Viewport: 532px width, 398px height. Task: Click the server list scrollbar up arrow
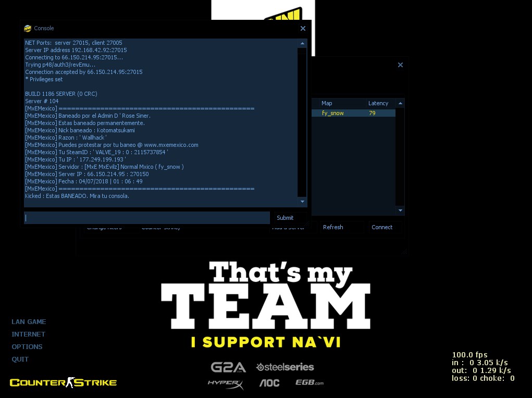tap(400, 103)
